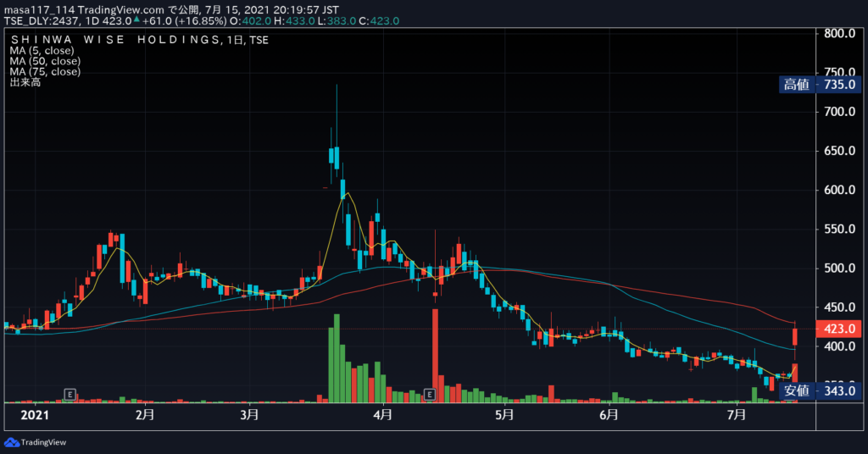Click the 安値 343.0 price label

[821, 391]
